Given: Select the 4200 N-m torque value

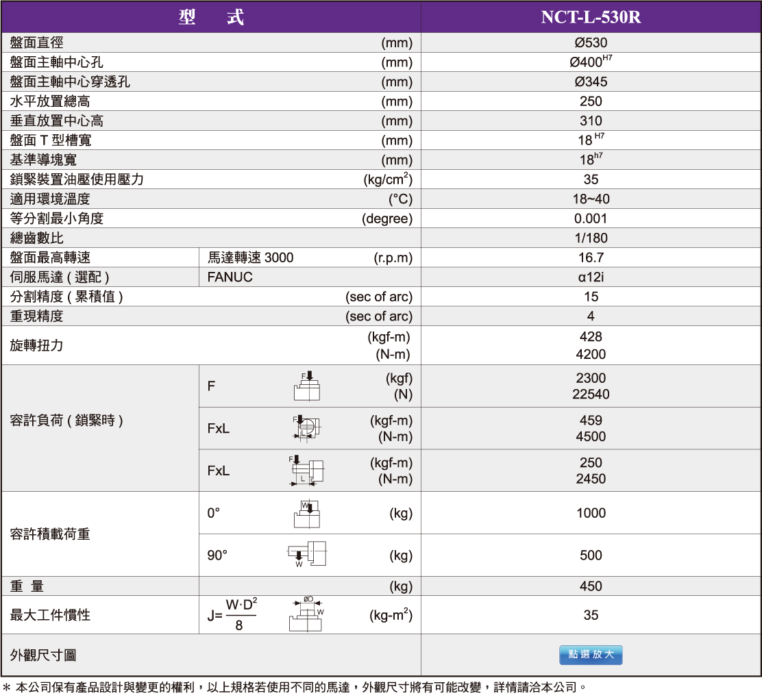Looking at the screenshot, I should 591,354.
